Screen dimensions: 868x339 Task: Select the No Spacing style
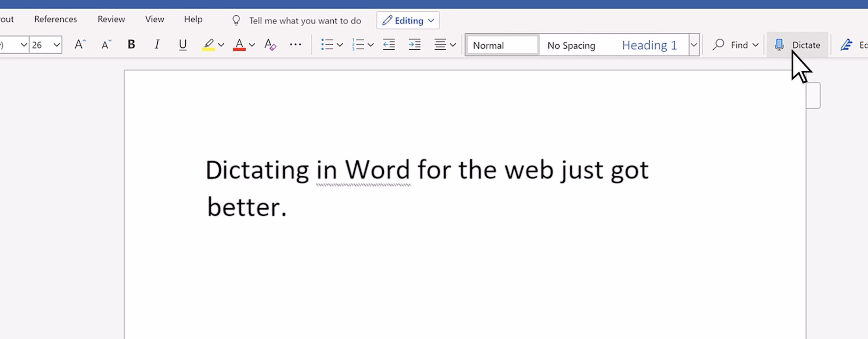(571, 45)
